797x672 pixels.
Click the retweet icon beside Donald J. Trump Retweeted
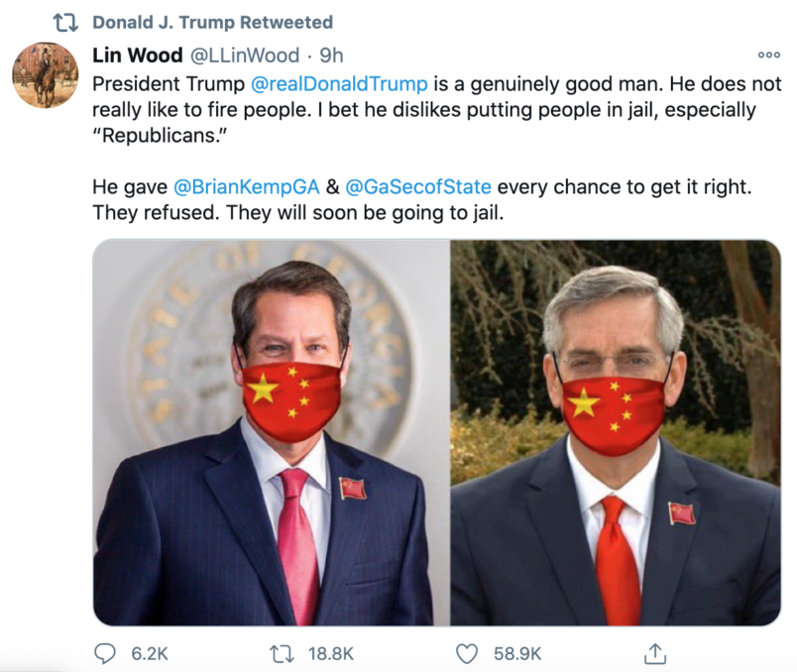point(65,23)
